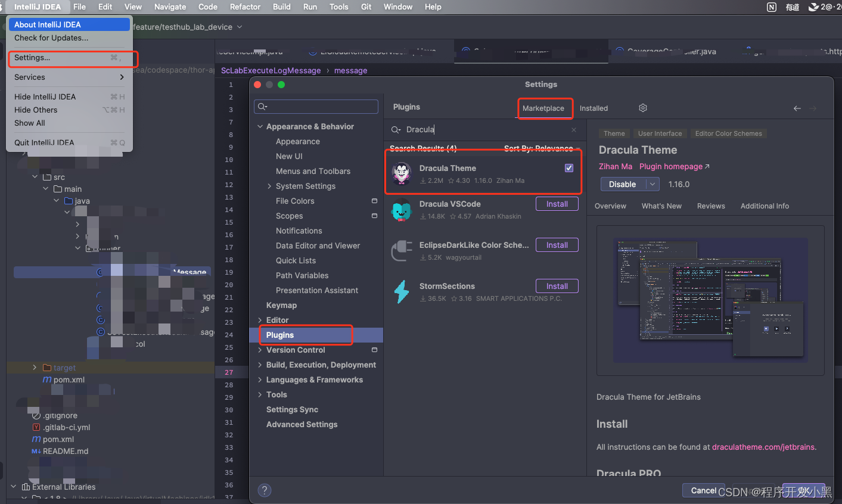Toggle the Dracula Theme enabled checkbox
The height and width of the screenshot is (504, 842).
tap(569, 168)
